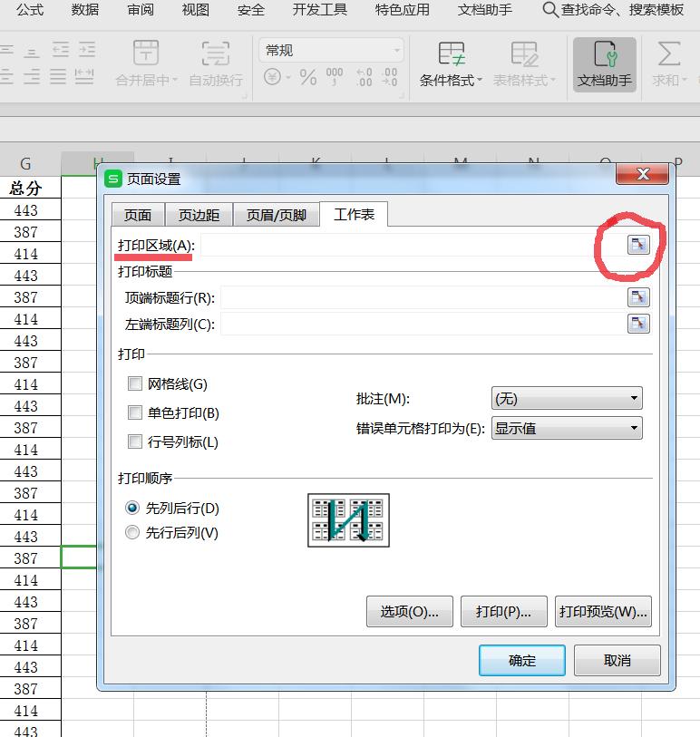Click the currency format icon
This screenshot has height=737, width=700.
[x=272, y=77]
